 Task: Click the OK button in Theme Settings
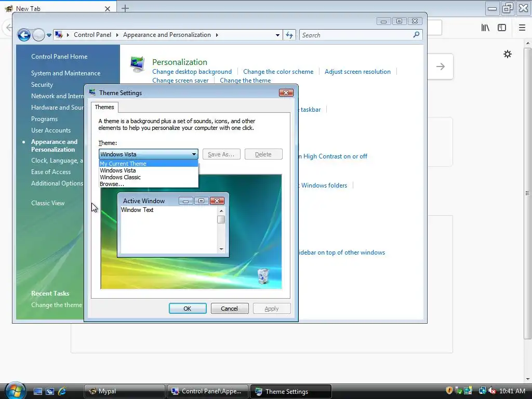tap(188, 309)
